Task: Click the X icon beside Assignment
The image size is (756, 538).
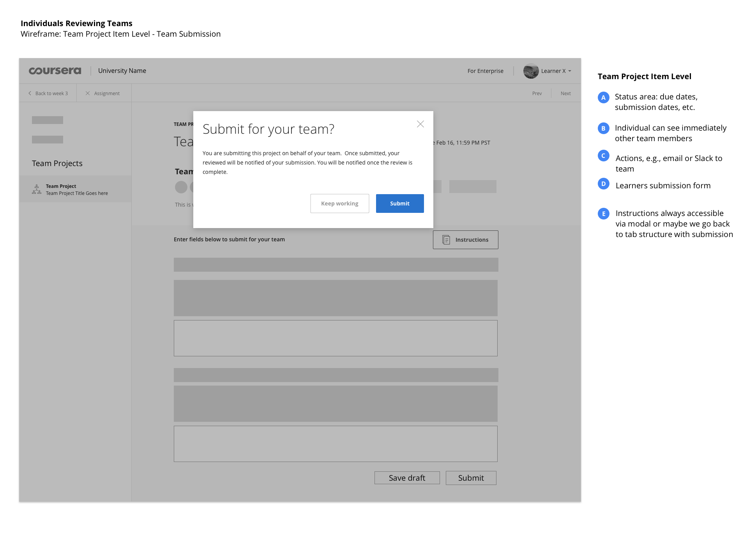Action: (x=88, y=93)
